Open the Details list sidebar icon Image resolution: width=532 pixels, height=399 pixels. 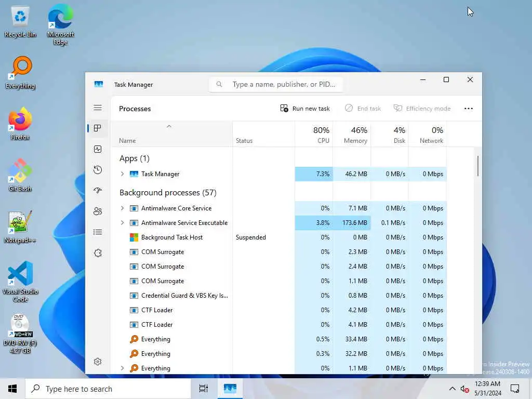point(98,232)
